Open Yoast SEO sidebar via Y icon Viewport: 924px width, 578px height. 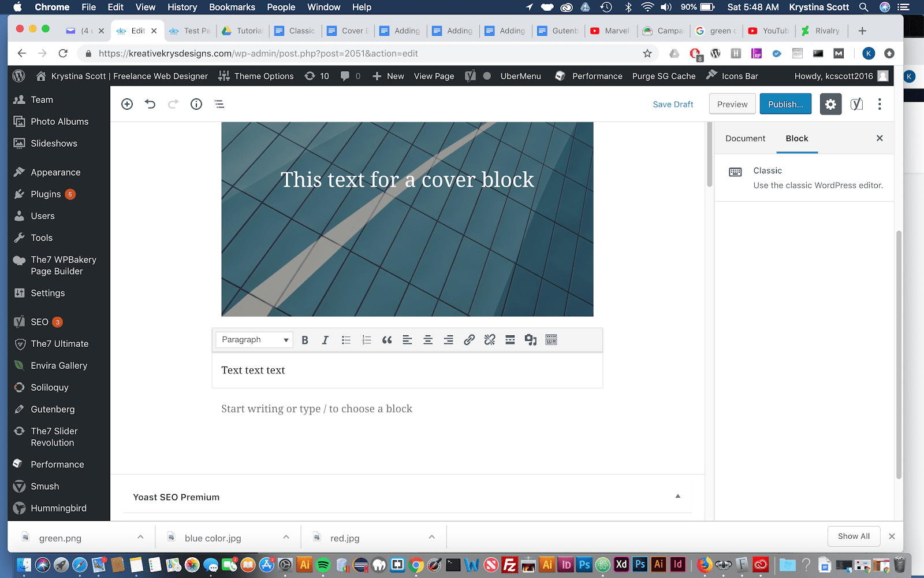[x=856, y=104]
